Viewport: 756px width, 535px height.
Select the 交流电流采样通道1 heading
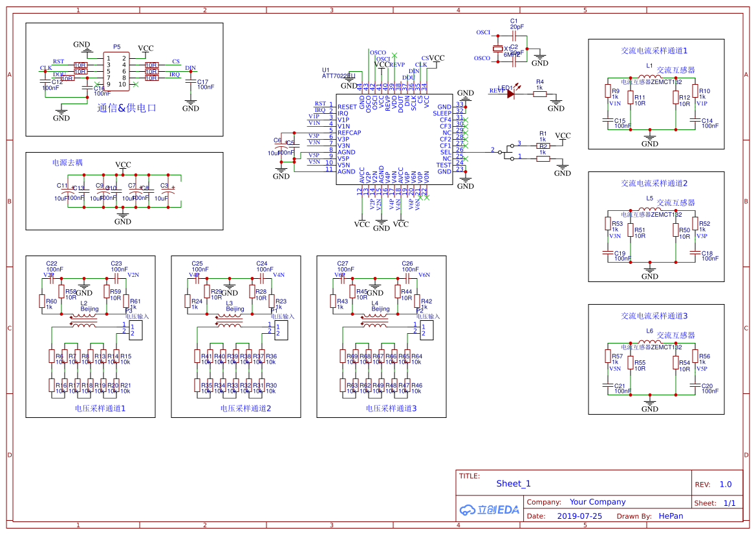[x=654, y=50]
